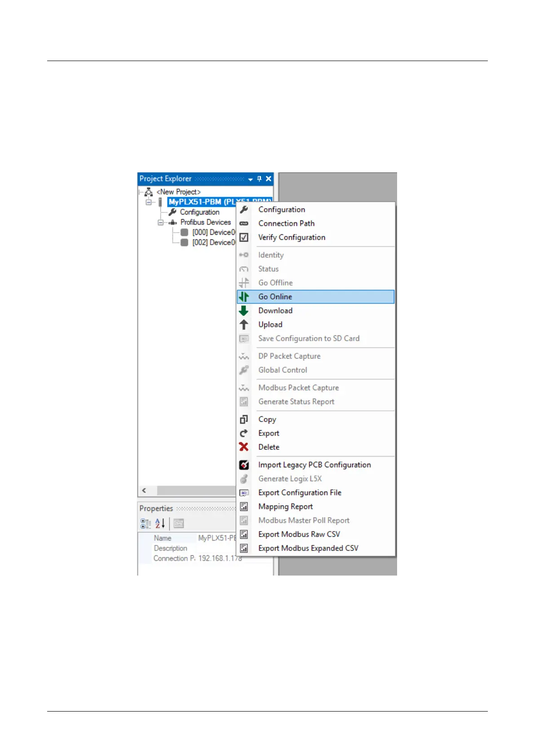This screenshot has width=535, height=756.
Task: Click the green down-arrow Download icon
Action: pyautogui.click(x=244, y=311)
